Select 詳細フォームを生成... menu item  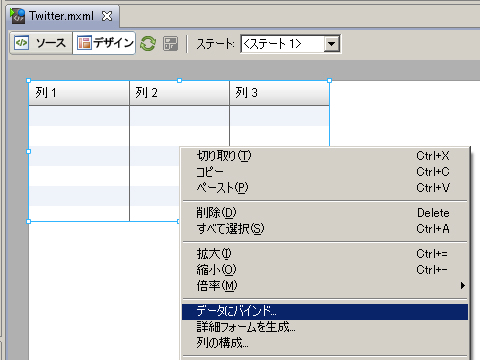(x=325, y=327)
